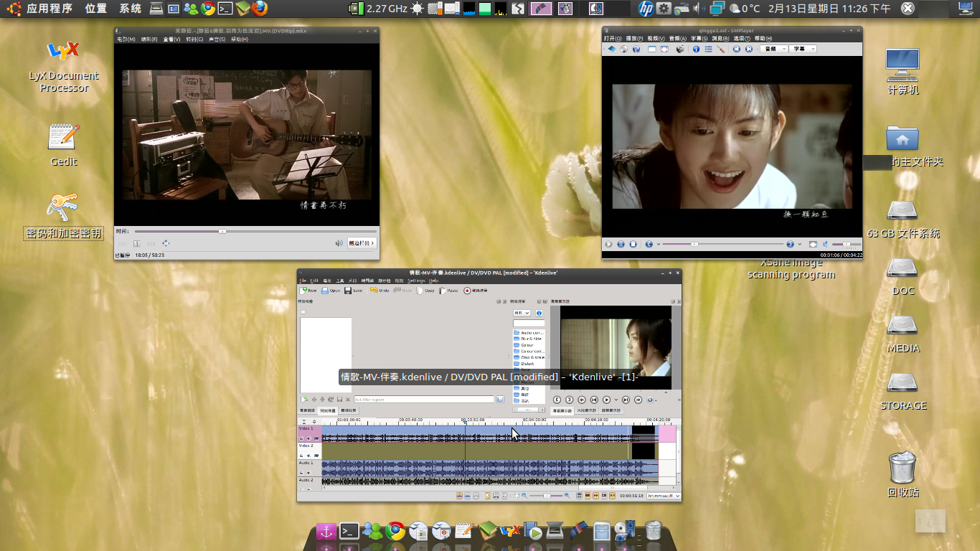
Task: Click the open file icon in SMPlayer toolbar
Action: coord(612,49)
